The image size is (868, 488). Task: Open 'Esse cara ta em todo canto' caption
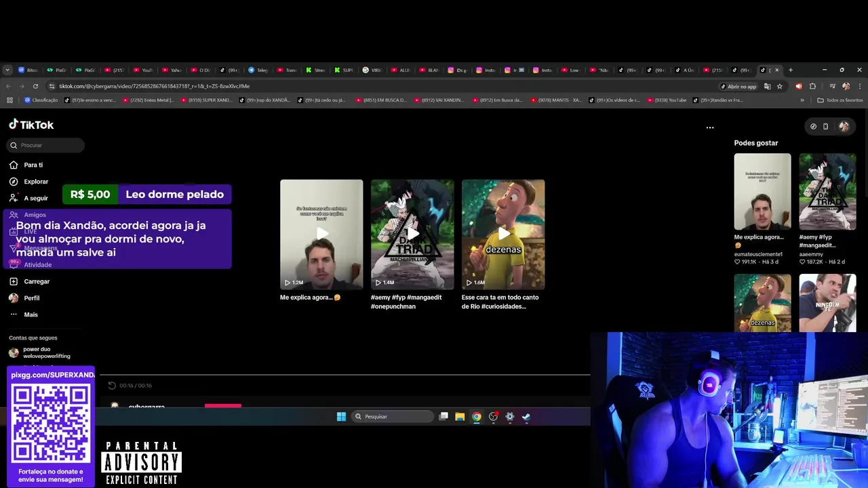coord(500,302)
